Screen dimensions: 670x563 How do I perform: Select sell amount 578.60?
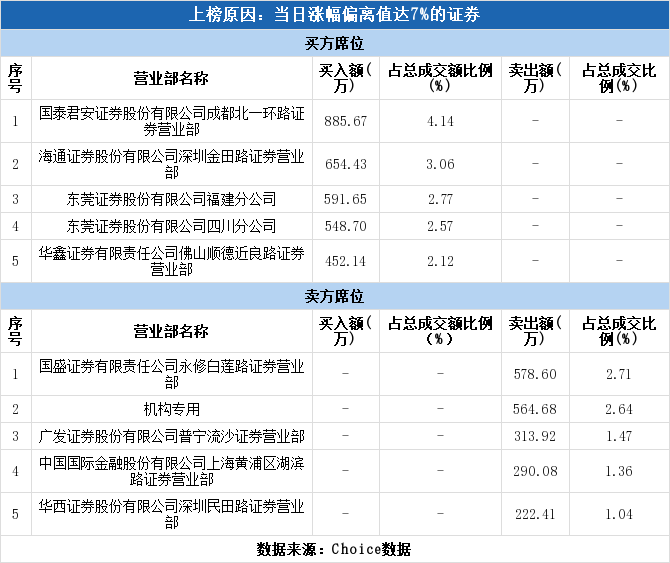(535, 374)
